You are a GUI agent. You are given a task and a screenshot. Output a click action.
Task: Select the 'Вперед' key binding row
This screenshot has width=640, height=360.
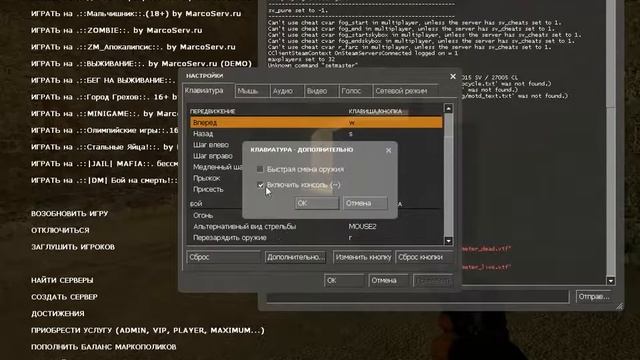pos(316,122)
